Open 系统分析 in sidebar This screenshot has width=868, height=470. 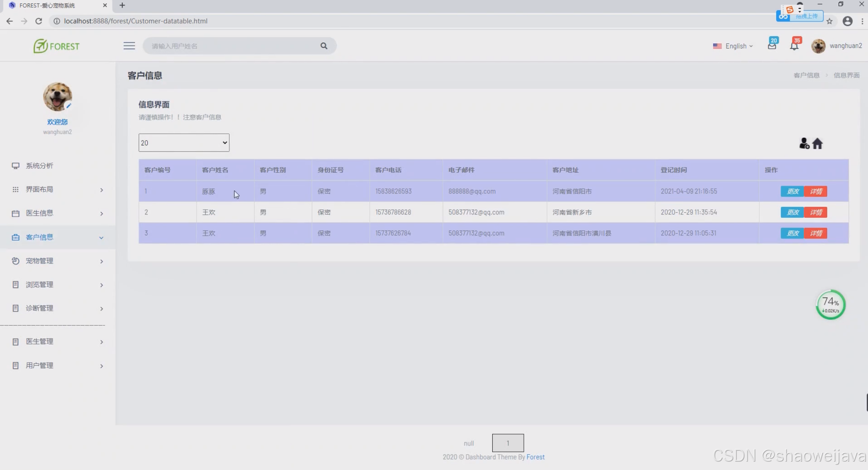[x=39, y=166]
